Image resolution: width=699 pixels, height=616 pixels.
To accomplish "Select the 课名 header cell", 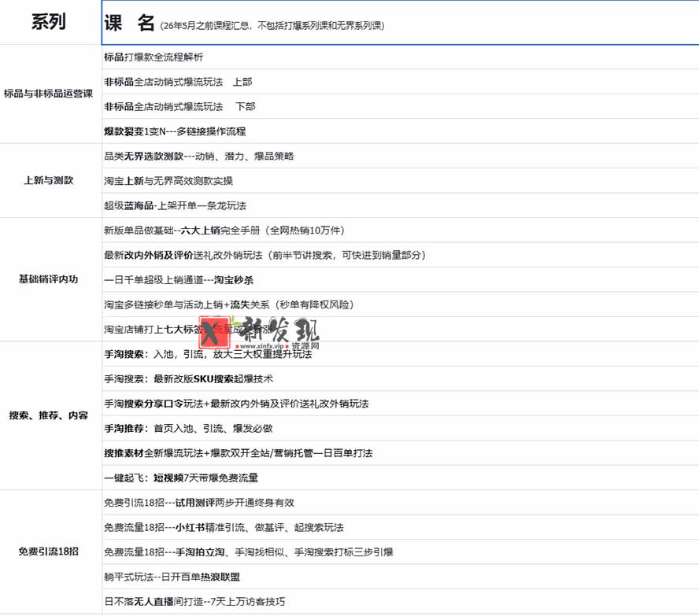I will (401, 22).
